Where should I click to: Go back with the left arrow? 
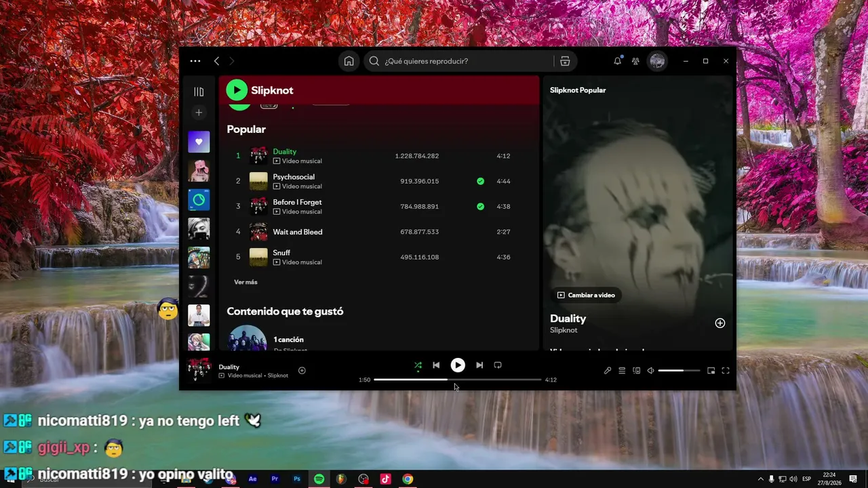pos(216,61)
